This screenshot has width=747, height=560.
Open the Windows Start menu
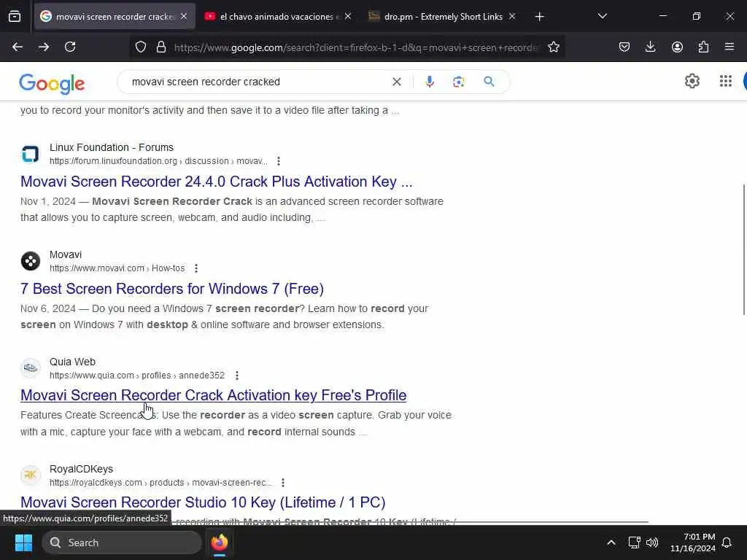click(x=23, y=542)
